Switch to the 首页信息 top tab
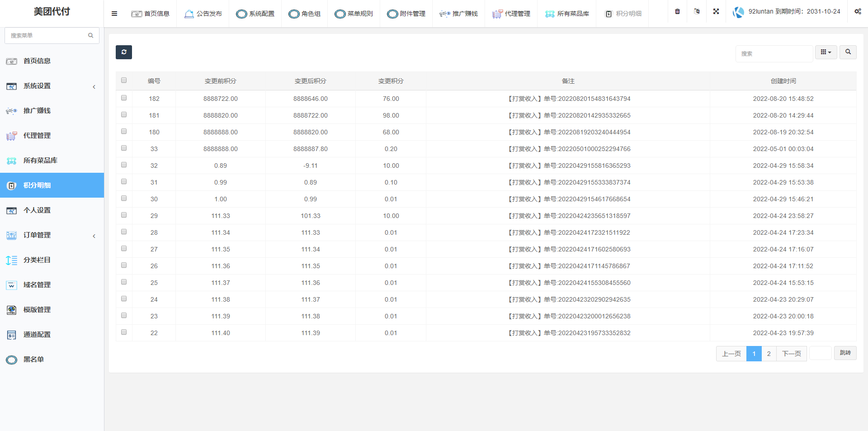The width and height of the screenshot is (868, 431). tap(150, 14)
